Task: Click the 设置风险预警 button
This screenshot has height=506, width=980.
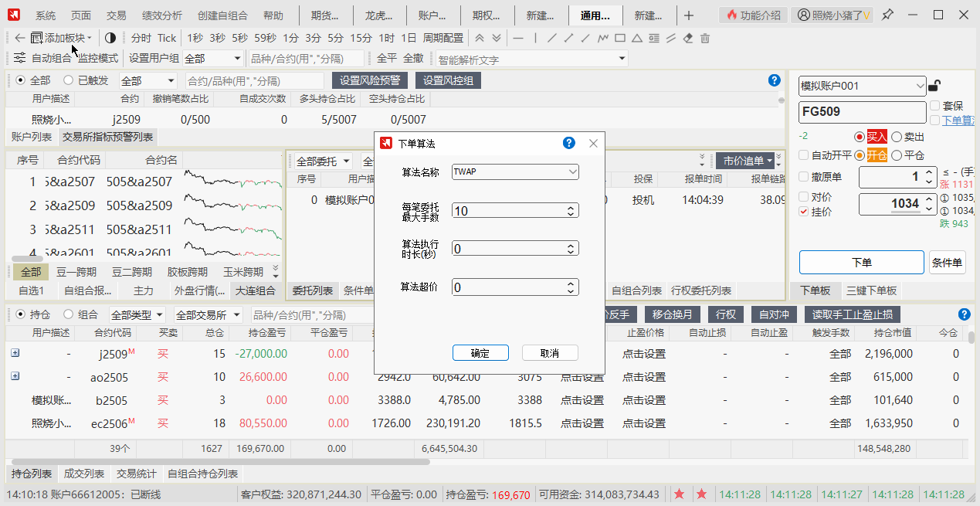Action: [370, 80]
